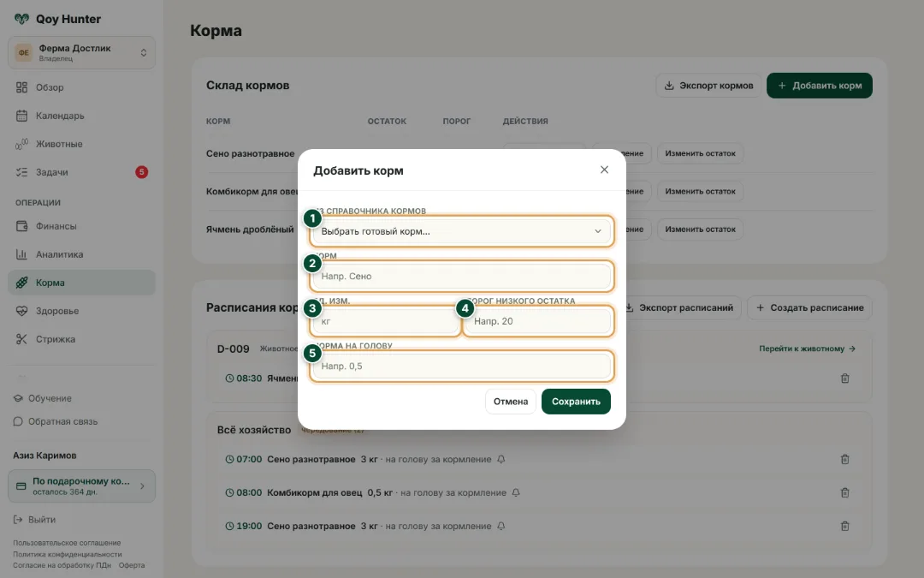The width and height of the screenshot is (924, 578).
Task: Click the clock icon next to 07:00
Action: click(229, 459)
